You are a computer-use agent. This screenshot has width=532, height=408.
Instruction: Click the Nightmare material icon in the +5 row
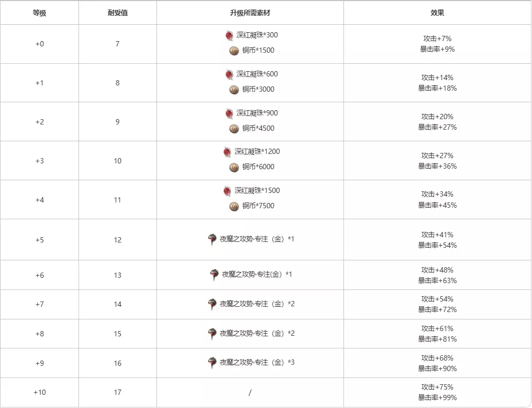[212, 239]
